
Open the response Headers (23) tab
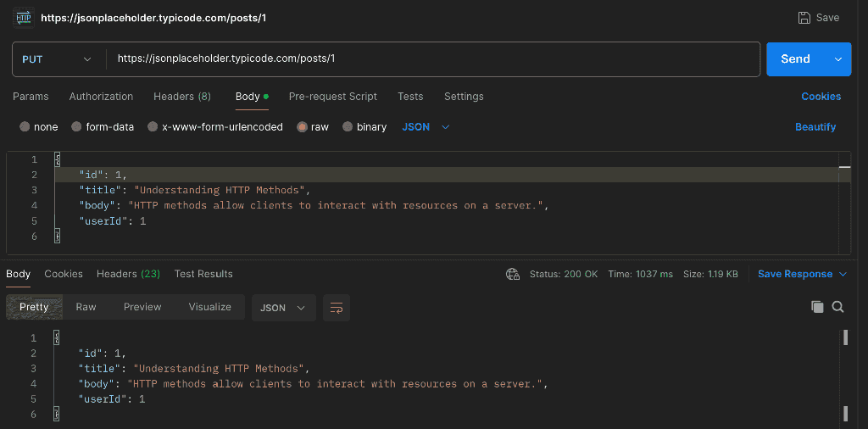pyautogui.click(x=129, y=274)
